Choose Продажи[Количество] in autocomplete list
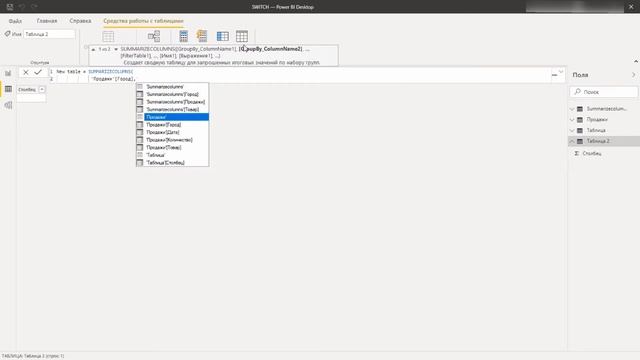The width and height of the screenshot is (640, 360). (172, 140)
